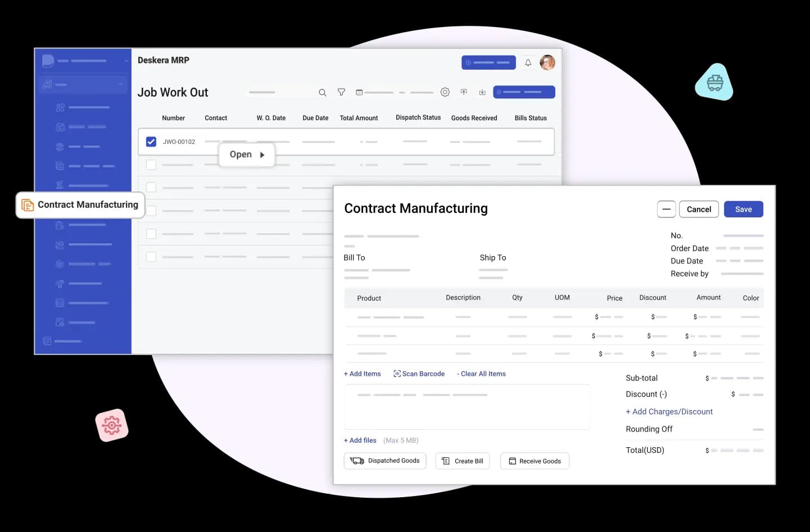Uncheck the JWO-00102 row checkbox
The height and width of the screenshot is (532, 810).
(x=151, y=142)
